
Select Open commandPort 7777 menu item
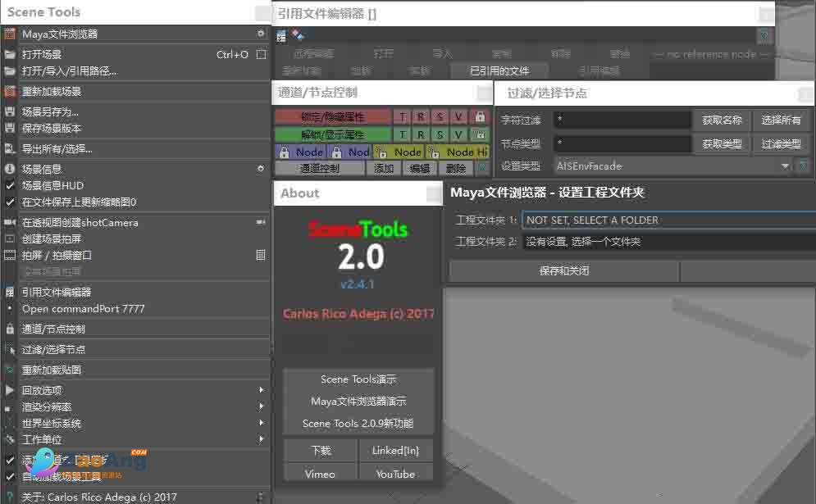coord(84,308)
